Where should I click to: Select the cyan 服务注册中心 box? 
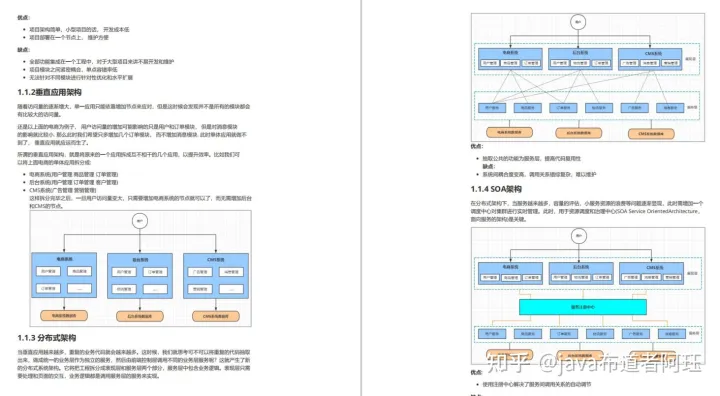tap(583, 307)
